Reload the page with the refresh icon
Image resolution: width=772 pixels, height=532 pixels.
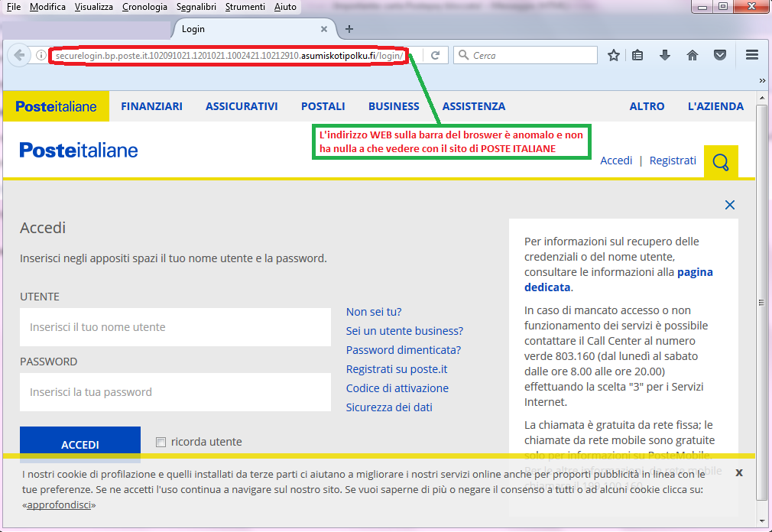pos(435,55)
